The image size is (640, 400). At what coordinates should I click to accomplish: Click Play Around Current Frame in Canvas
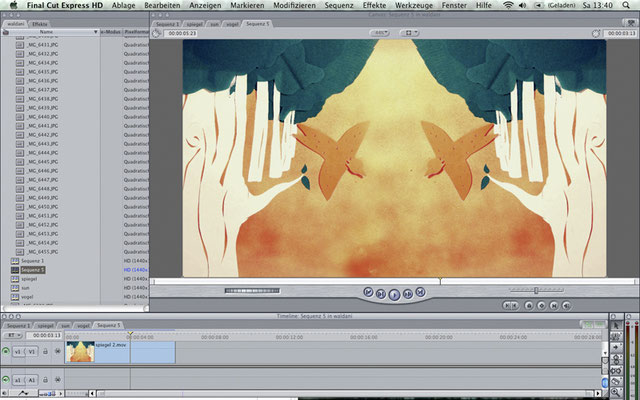point(407,294)
